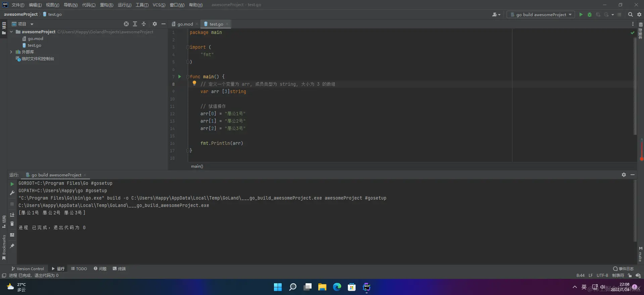Select opened file locate target icon
This screenshot has width=644, height=295.
click(x=126, y=24)
